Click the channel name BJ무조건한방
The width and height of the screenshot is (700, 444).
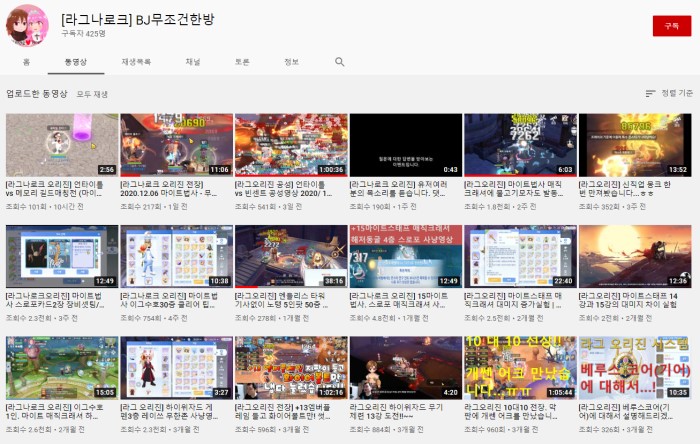[x=138, y=19]
